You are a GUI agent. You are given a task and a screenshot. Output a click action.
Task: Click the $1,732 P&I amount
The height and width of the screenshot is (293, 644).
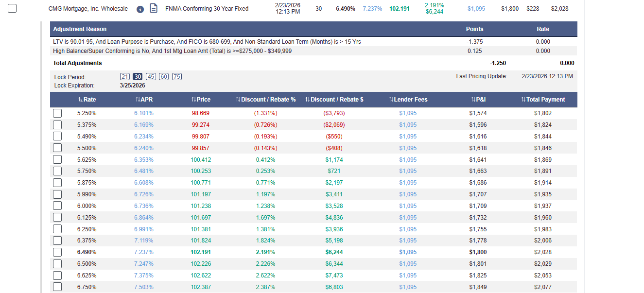[x=478, y=218]
